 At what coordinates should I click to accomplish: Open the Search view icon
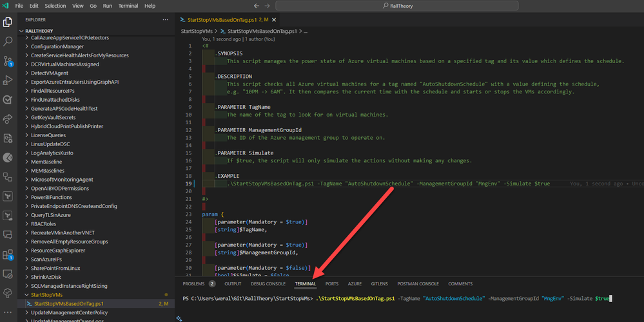pos(7,41)
